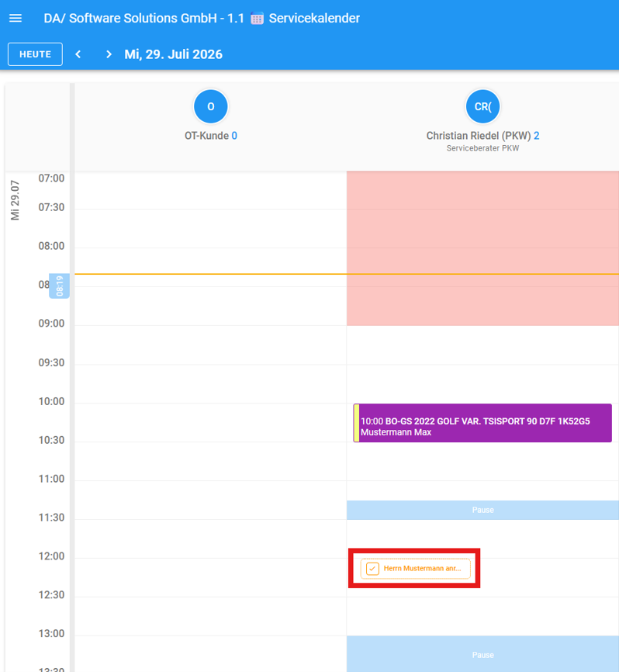Click the Servicekalender calendar icon
Image resolution: width=619 pixels, height=672 pixels.
tap(257, 19)
